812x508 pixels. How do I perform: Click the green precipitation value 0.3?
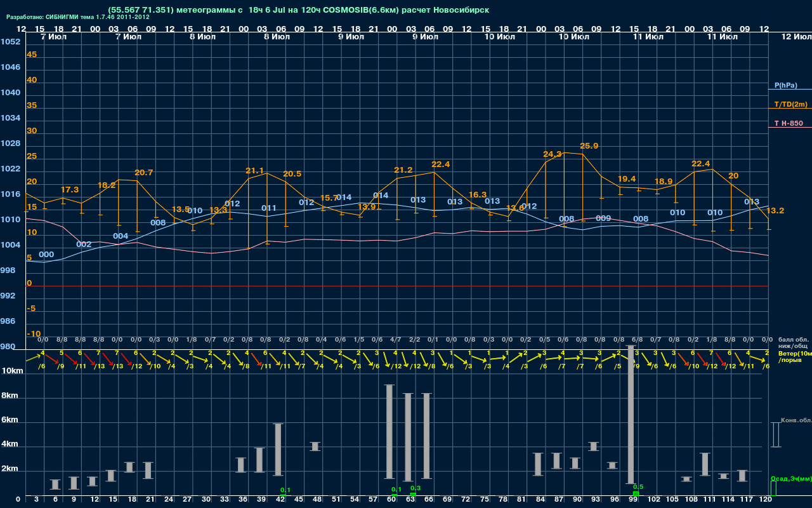[x=416, y=488]
